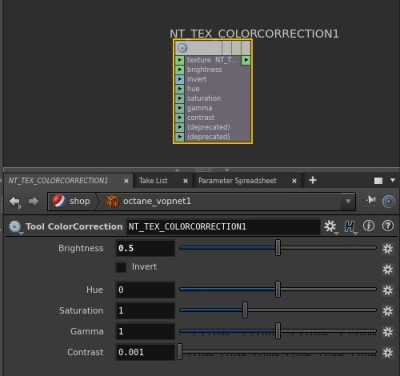Viewport: 400px width, 376px height.
Task: Click the info circle icon
Action: [x=368, y=226]
